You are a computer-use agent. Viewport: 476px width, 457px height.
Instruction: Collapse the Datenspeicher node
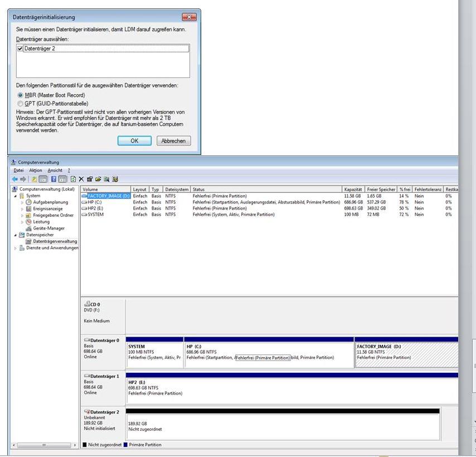click(16, 235)
